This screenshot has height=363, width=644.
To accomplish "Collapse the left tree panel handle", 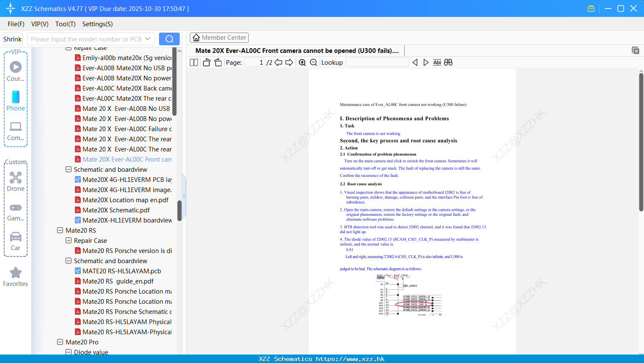I will tap(184, 196).
